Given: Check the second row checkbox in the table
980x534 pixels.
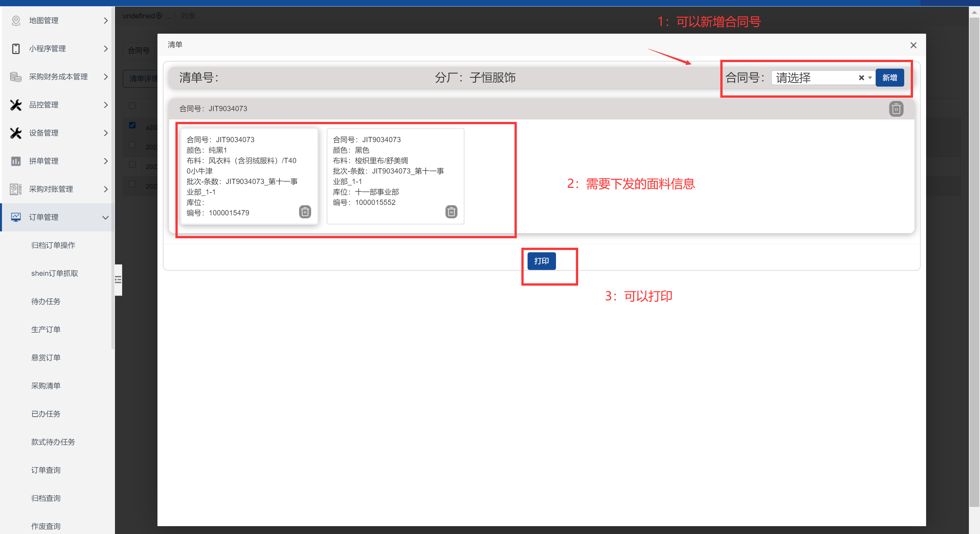Looking at the screenshot, I should tap(132, 145).
